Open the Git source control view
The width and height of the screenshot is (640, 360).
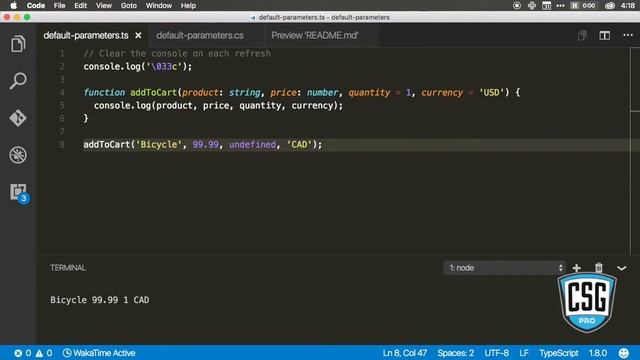(x=18, y=118)
